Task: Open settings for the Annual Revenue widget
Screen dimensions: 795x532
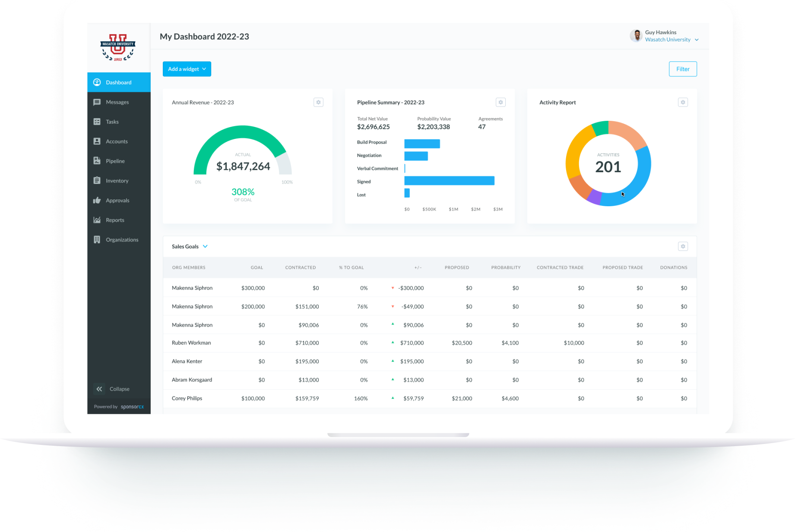Action: [x=318, y=102]
